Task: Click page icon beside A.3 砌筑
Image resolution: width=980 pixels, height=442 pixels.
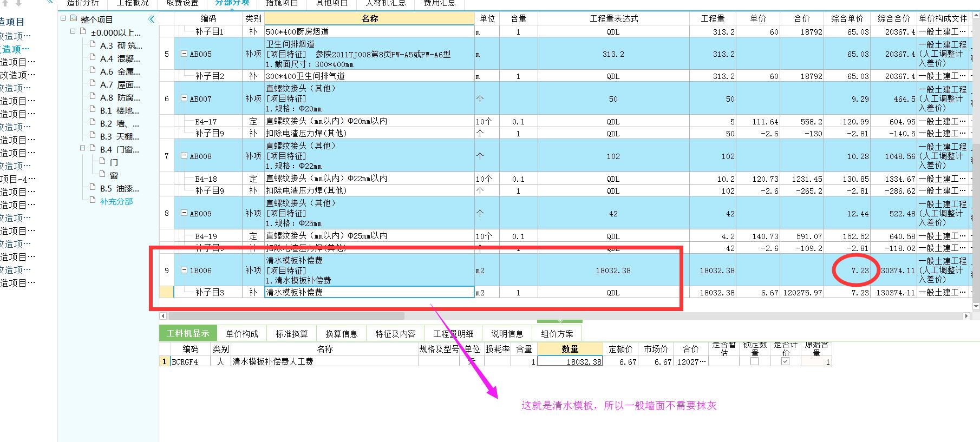Action: coord(93,45)
